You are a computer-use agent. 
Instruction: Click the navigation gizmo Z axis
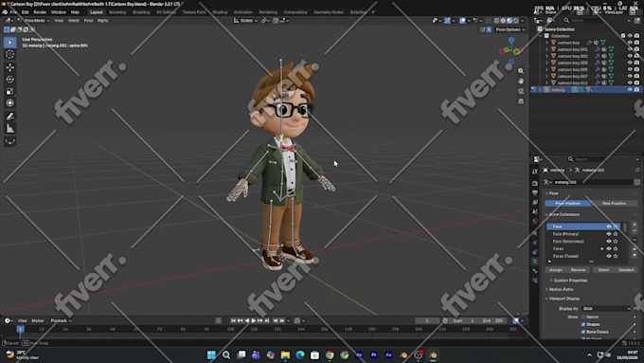pos(511,40)
